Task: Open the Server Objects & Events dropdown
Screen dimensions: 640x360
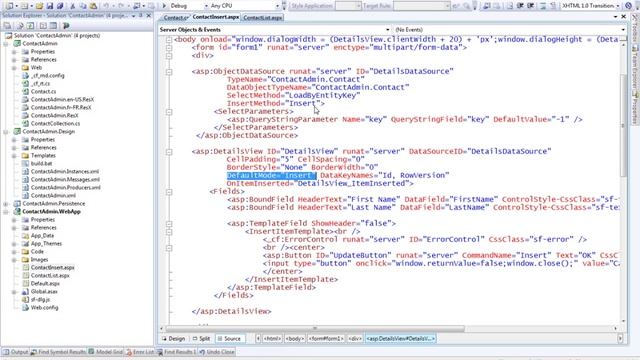Action: click(388, 30)
